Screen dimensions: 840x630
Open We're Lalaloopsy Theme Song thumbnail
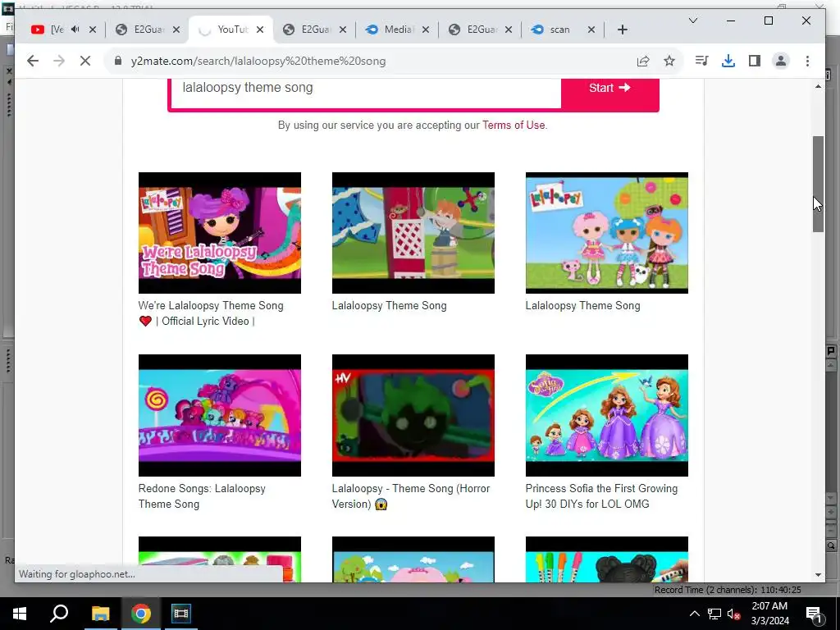tap(220, 233)
